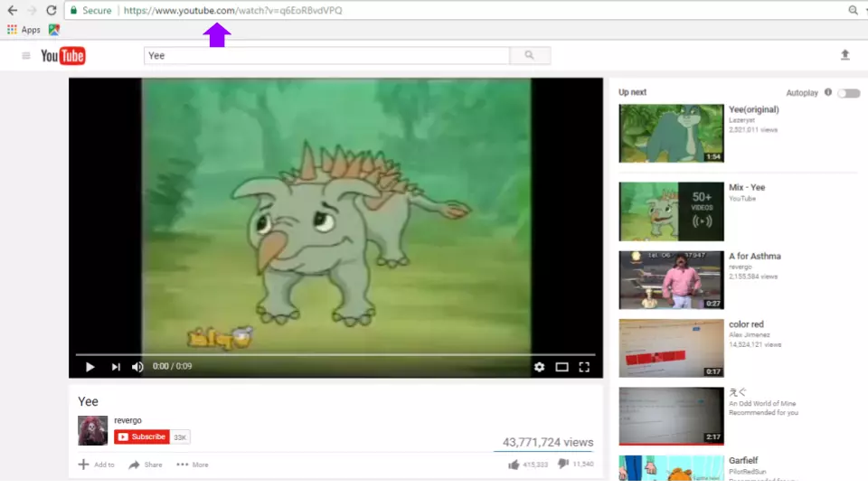Click the A for Asthma title

(x=754, y=256)
